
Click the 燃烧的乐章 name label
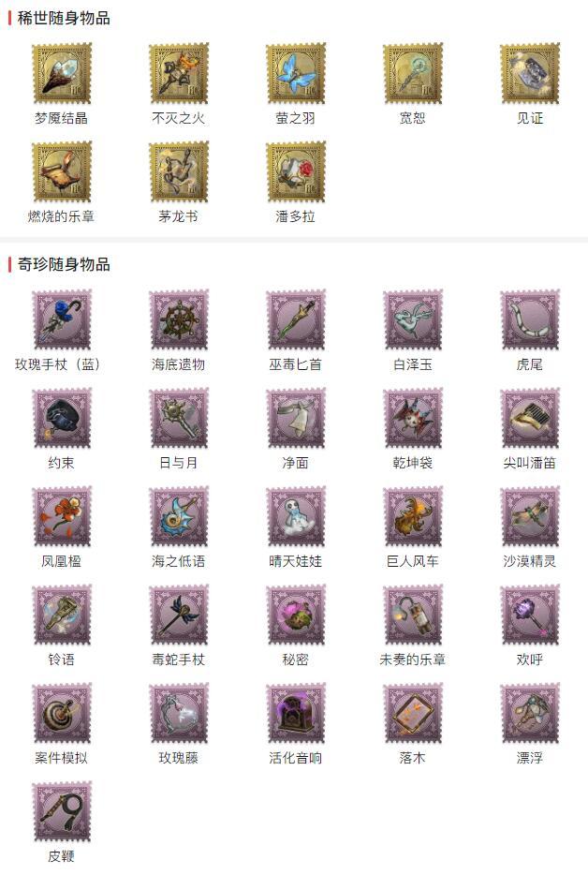click(x=62, y=216)
